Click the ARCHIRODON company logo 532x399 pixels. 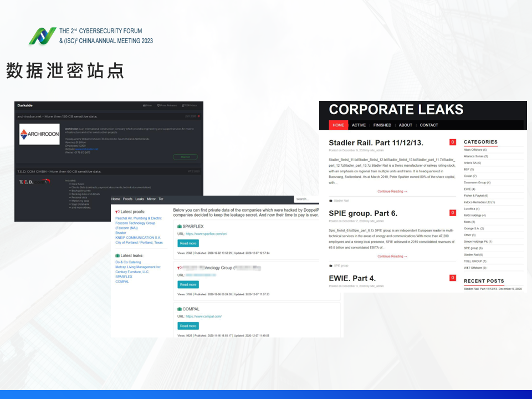coord(39,134)
